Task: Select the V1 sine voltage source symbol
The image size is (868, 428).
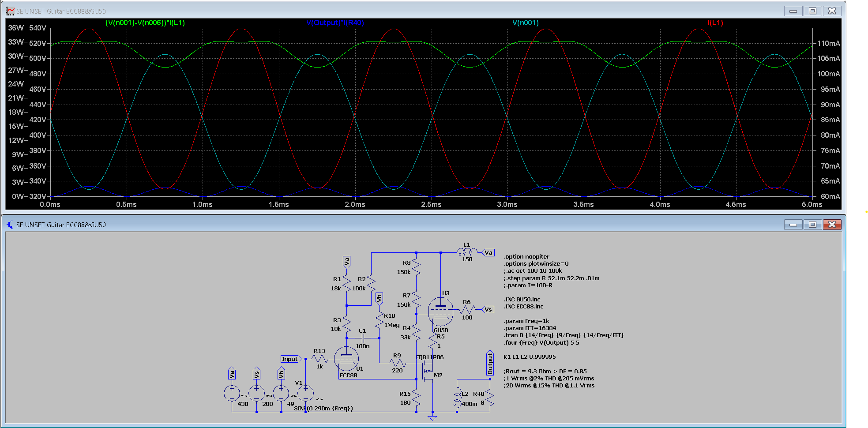Action: click(305, 393)
